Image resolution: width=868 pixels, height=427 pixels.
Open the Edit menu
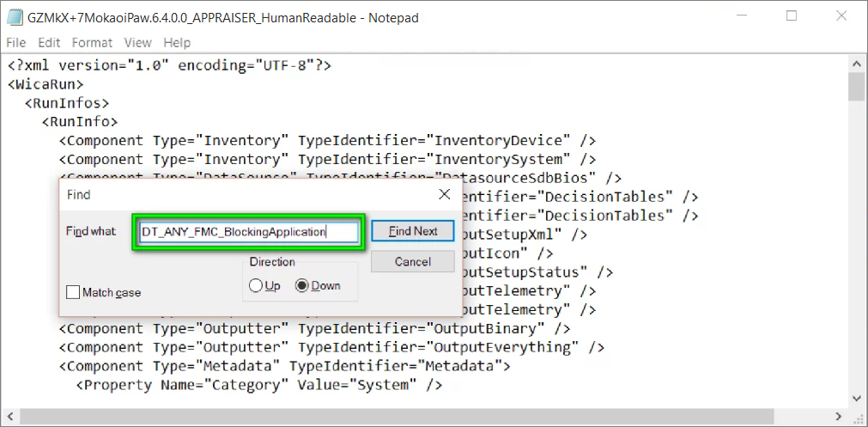click(x=49, y=42)
